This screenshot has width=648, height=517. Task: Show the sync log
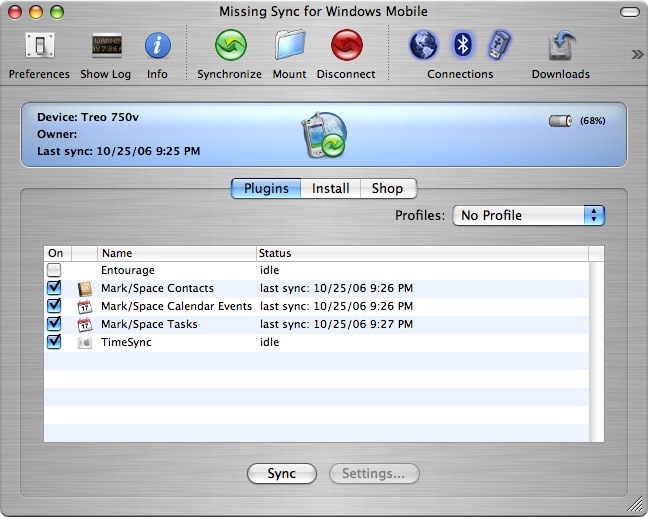pos(106,45)
